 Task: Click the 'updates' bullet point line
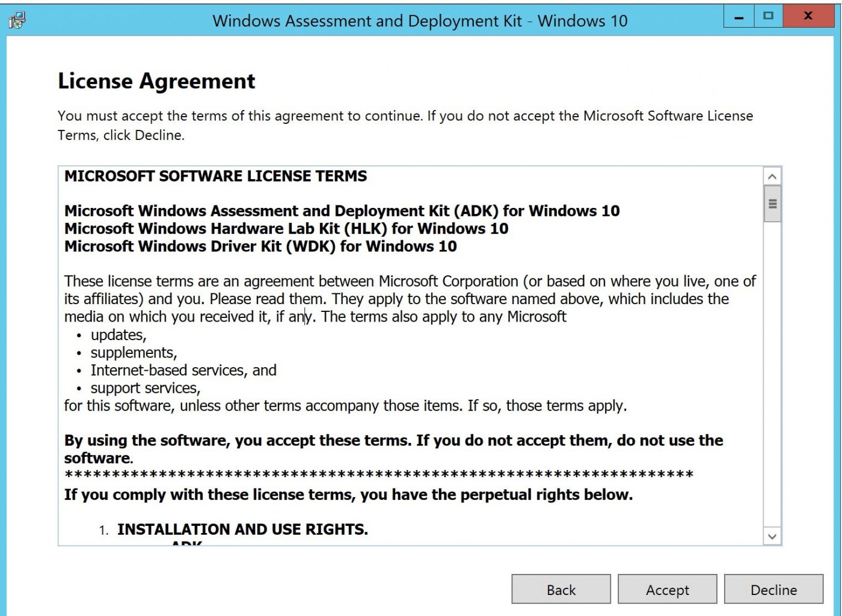pos(118,335)
